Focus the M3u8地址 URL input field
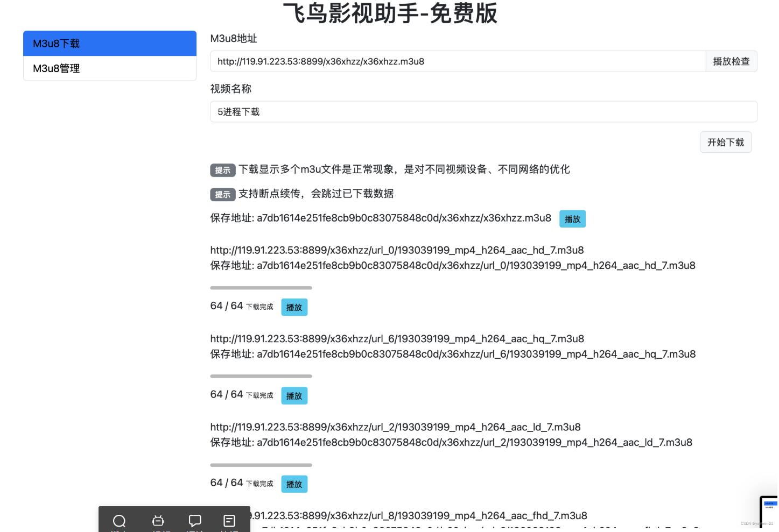This screenshot has height=532, width=779. click(x=458, y=61)
